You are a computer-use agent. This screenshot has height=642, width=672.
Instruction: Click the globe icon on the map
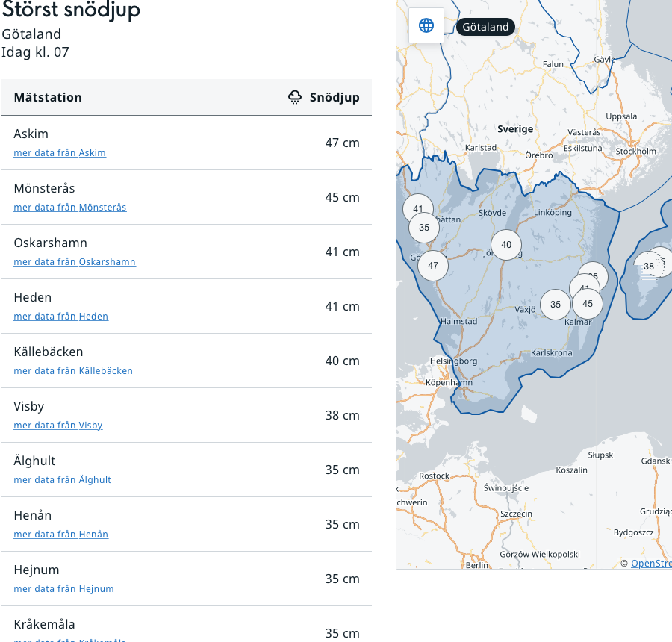pyautogui.click(x=426, y=25)
